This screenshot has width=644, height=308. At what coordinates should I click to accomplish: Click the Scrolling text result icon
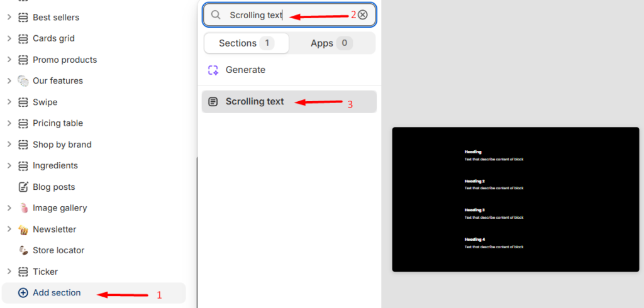click(x=213, y=101)
